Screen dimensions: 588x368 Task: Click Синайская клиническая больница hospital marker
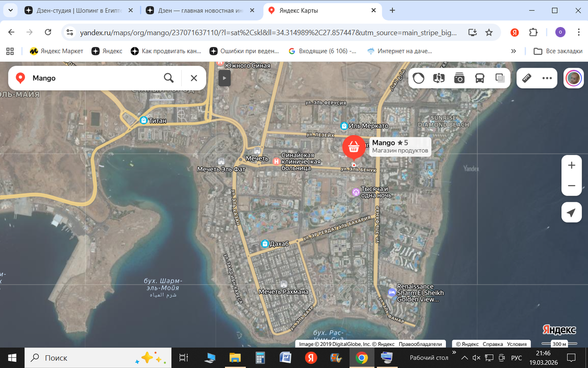click(x=276, y=161)
